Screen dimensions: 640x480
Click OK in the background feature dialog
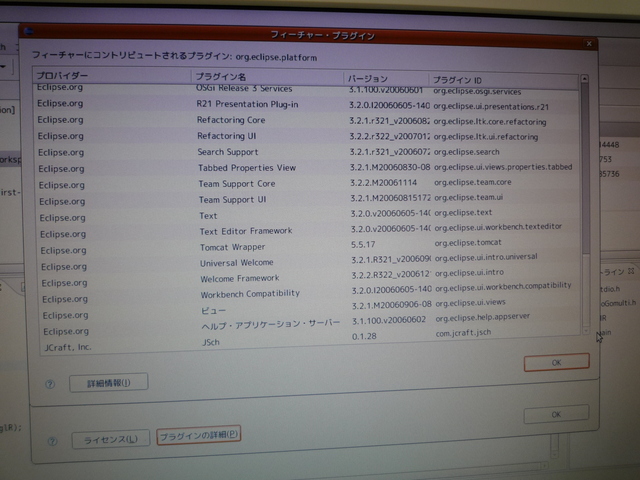coord(556,414)
